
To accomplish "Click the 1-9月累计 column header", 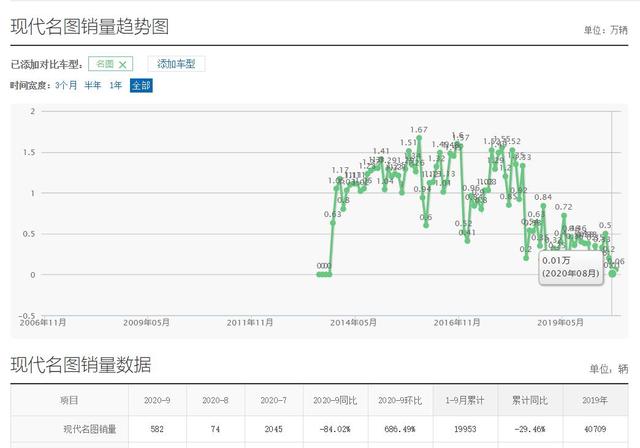I will (x=465, y=400).
